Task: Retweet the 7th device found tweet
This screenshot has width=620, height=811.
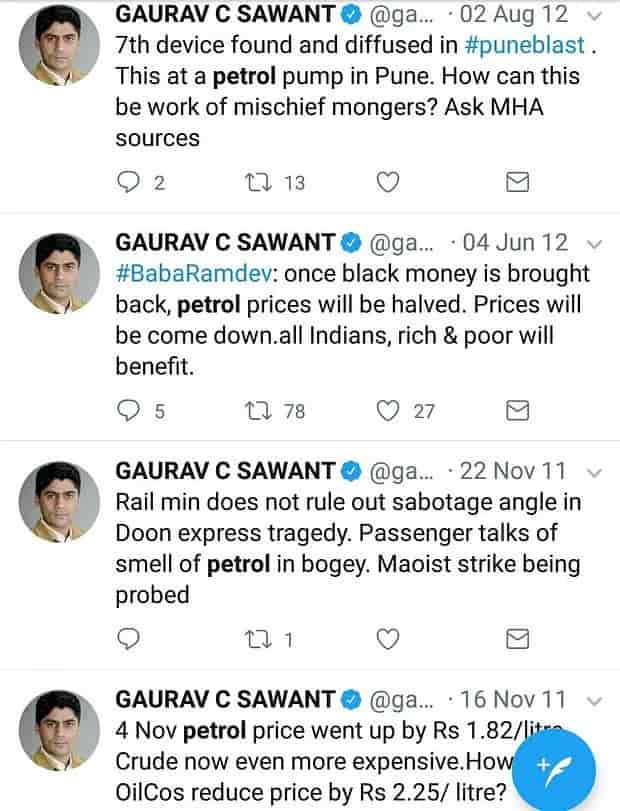Action: tap(257, 181)
